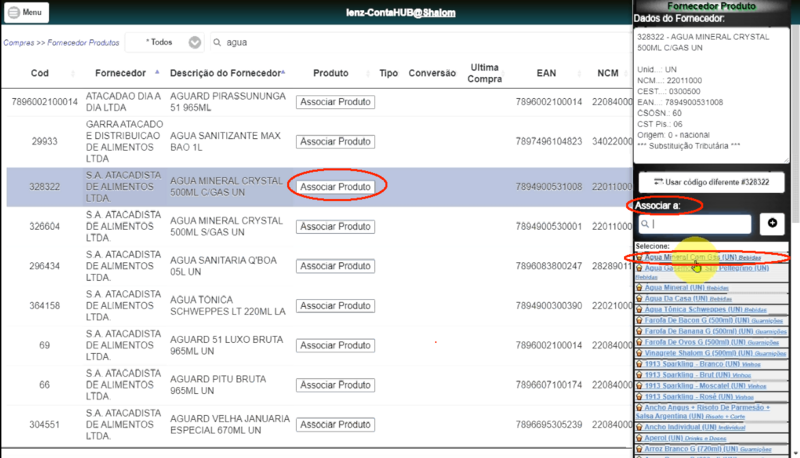Open Fornecedor Produtos breadcrumb link
This screenshot has height=458, width=800.
tap(83, 43)
